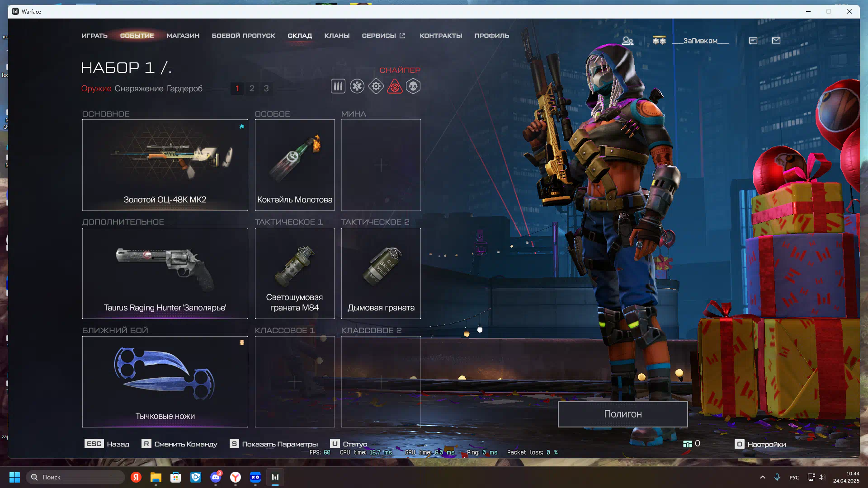Switch to loadout set 1
Screen dimensions: 868x488
pyautogui.click(x=237, y=89)
